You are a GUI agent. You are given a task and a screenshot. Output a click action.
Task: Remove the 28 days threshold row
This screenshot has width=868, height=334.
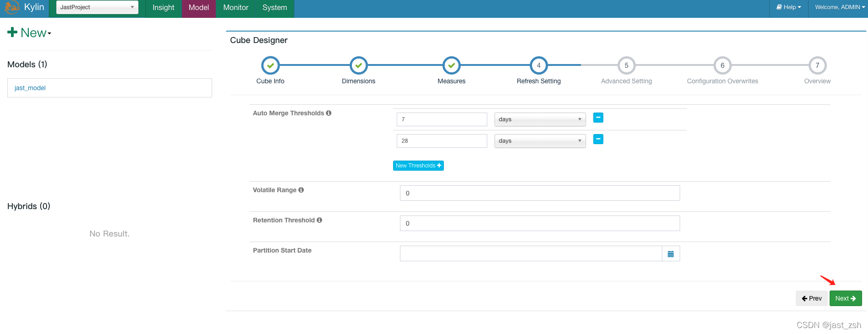click(x=598, y=139)
